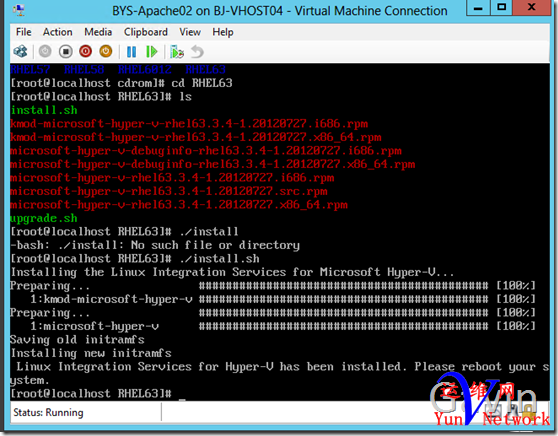Open the View menu
The width and height of the screenshot is (558, 436).
190,32
